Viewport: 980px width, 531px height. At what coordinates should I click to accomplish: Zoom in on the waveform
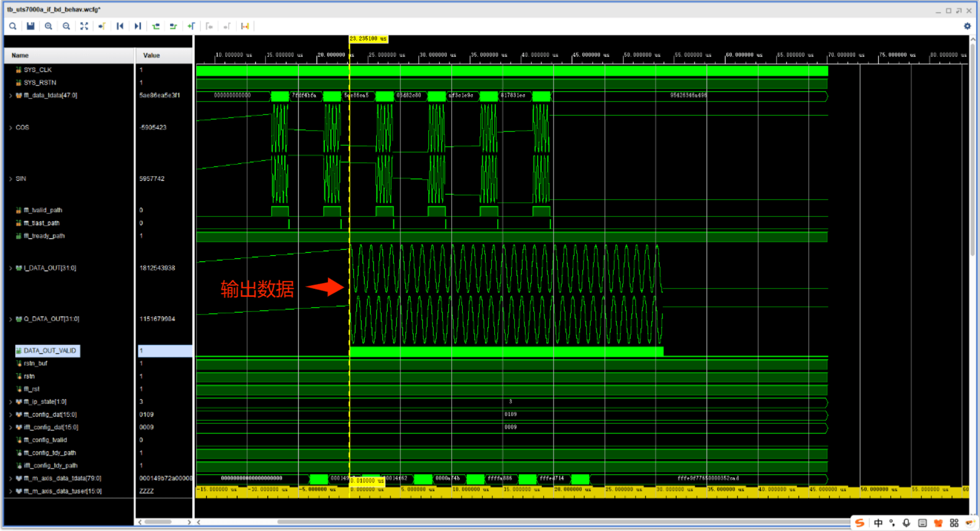[48, 26]
